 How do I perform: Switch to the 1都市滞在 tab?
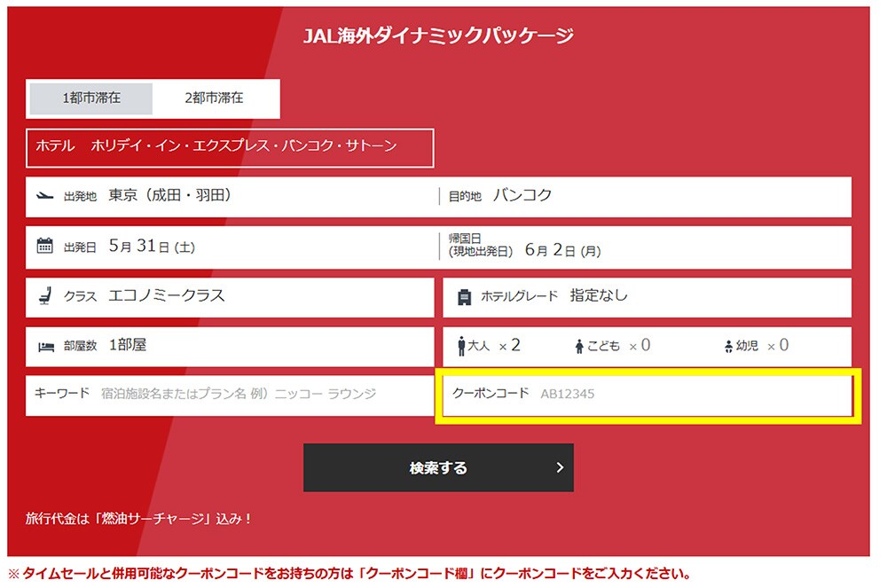[x=91, y=98]
